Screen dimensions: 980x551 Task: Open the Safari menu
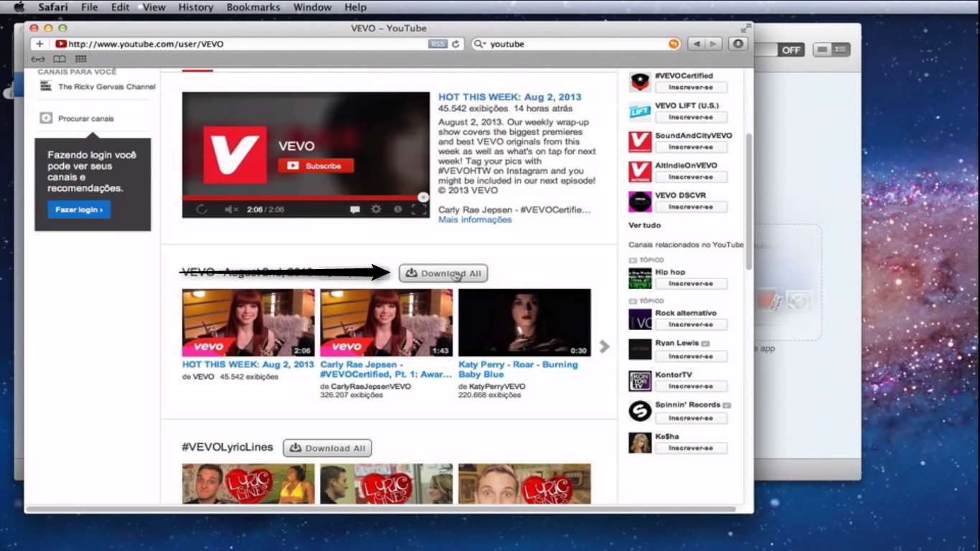point(53,7)
